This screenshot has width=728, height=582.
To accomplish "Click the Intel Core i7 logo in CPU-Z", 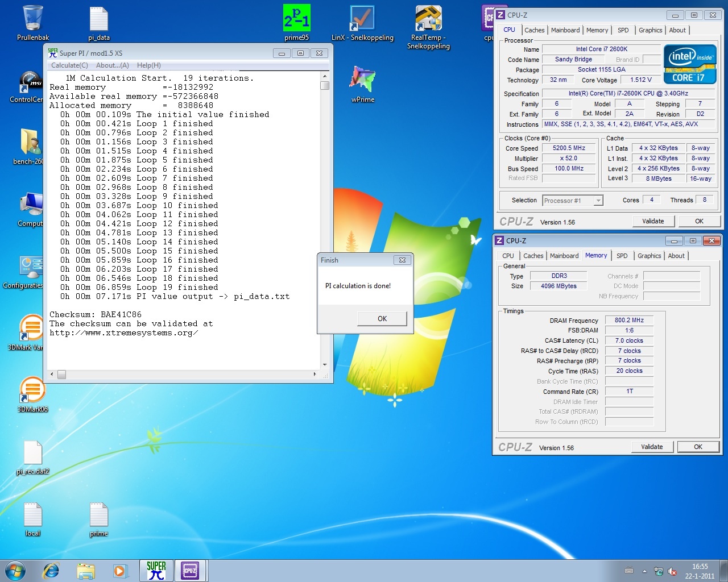I will [690, 64].
